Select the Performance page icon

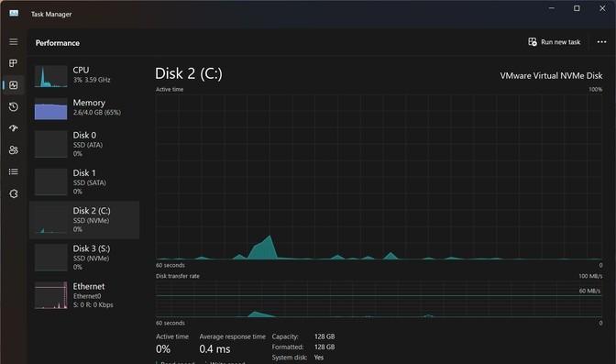point(14,85)
